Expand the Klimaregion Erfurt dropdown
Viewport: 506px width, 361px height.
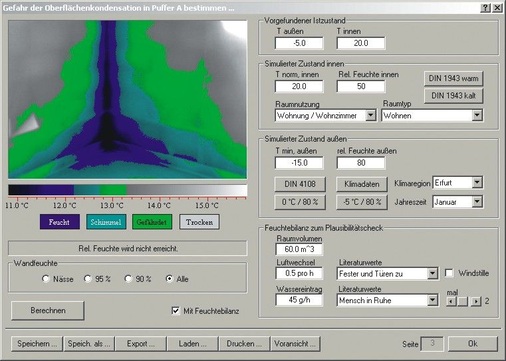click(x=477, y=183)
